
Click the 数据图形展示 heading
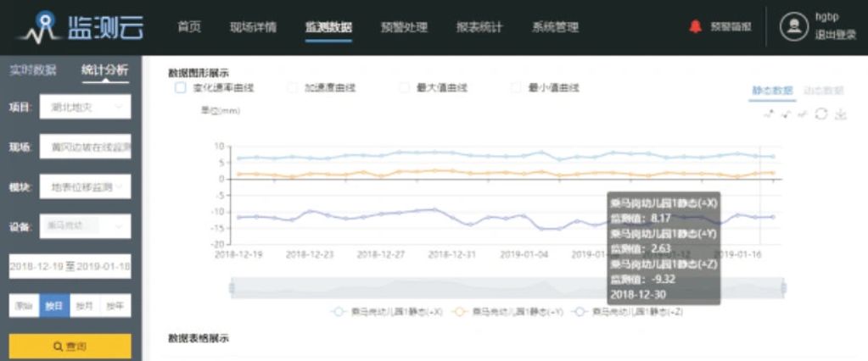(199, 72)
